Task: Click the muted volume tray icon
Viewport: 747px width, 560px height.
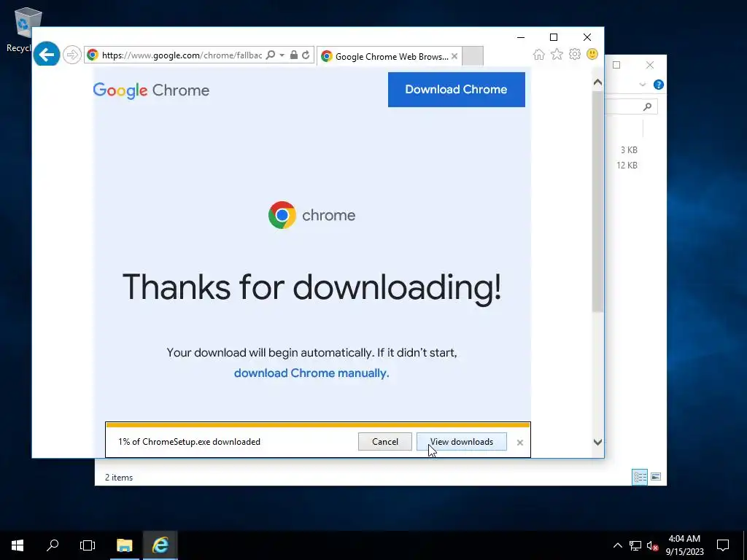Action: point(652,545)
